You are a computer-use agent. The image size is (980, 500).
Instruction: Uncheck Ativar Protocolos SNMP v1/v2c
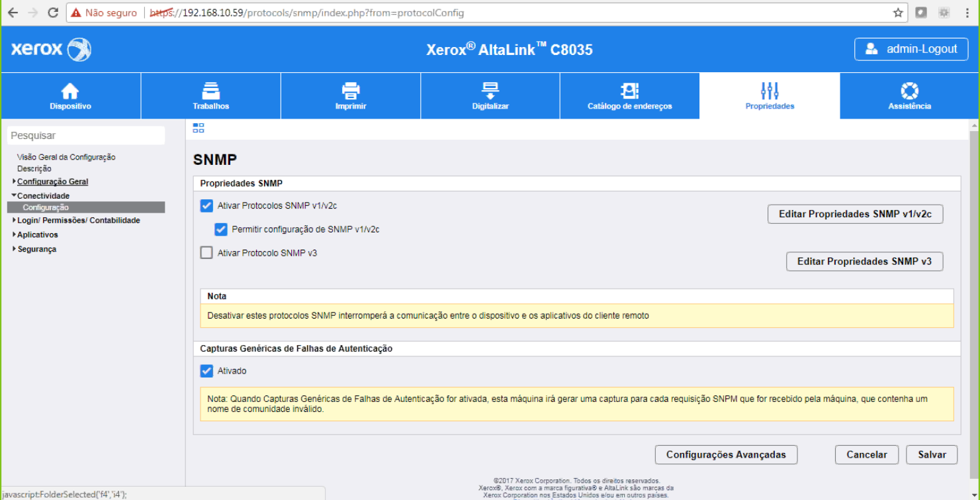pyautogui.click(x=206, y=206)
